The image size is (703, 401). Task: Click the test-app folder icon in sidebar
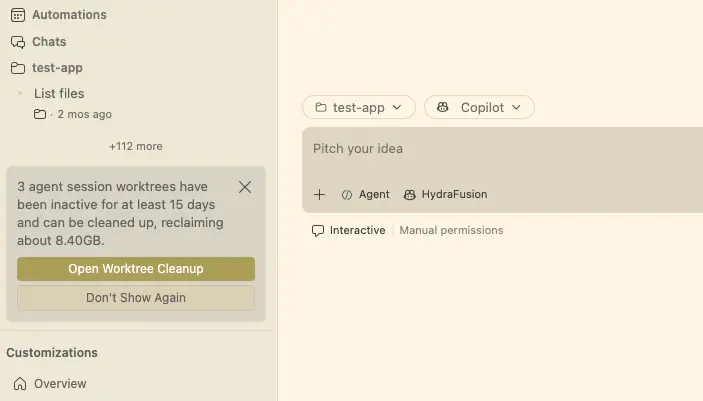click(18, 68)
